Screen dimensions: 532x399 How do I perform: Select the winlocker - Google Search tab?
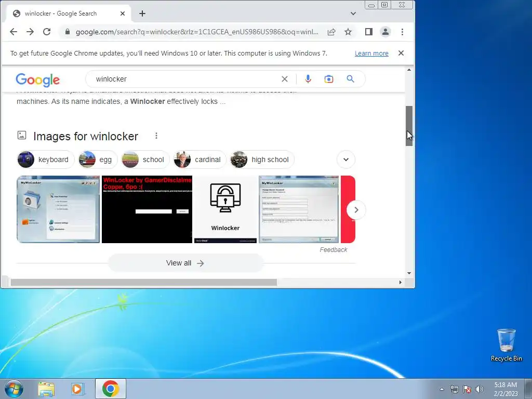pos(68,14)
